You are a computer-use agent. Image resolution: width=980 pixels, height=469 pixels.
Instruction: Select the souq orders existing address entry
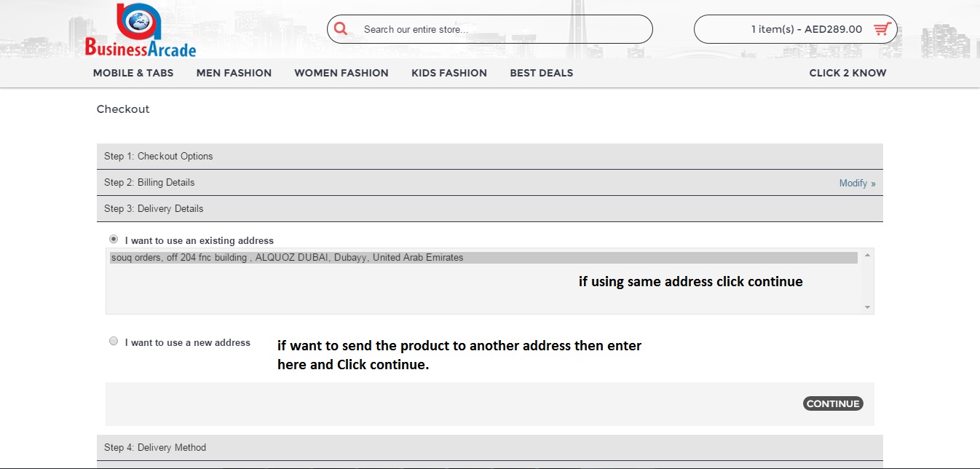(483, 257)
